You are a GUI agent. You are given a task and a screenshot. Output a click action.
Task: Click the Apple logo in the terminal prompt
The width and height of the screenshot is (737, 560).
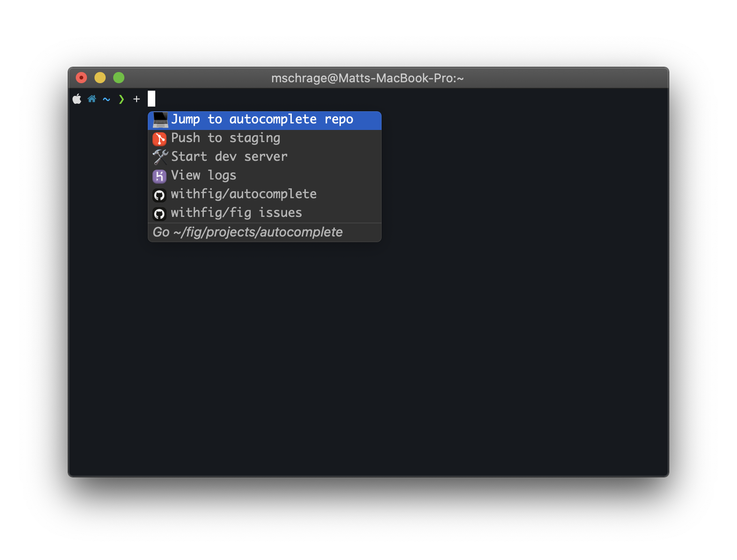(x=77, y=99)
